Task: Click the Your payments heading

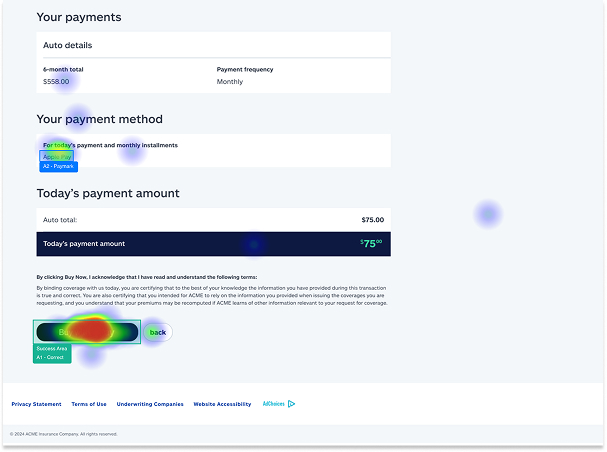Action: (79, 17)
